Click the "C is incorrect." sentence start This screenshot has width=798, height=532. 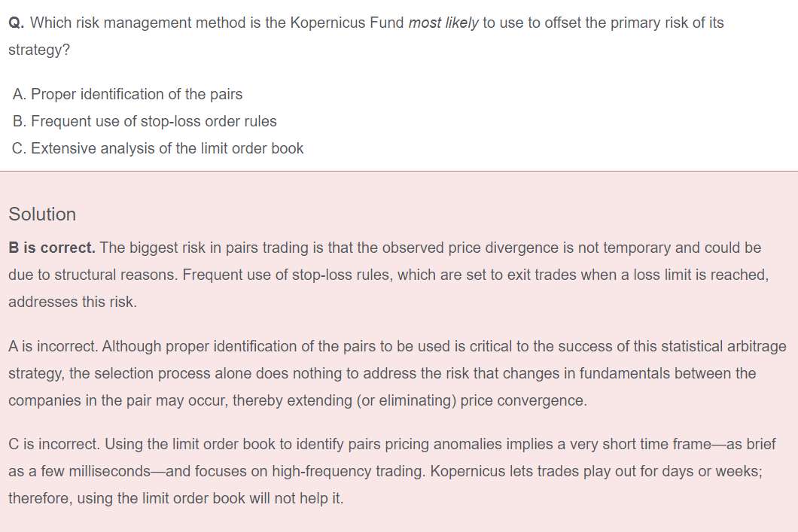[54, 444]
